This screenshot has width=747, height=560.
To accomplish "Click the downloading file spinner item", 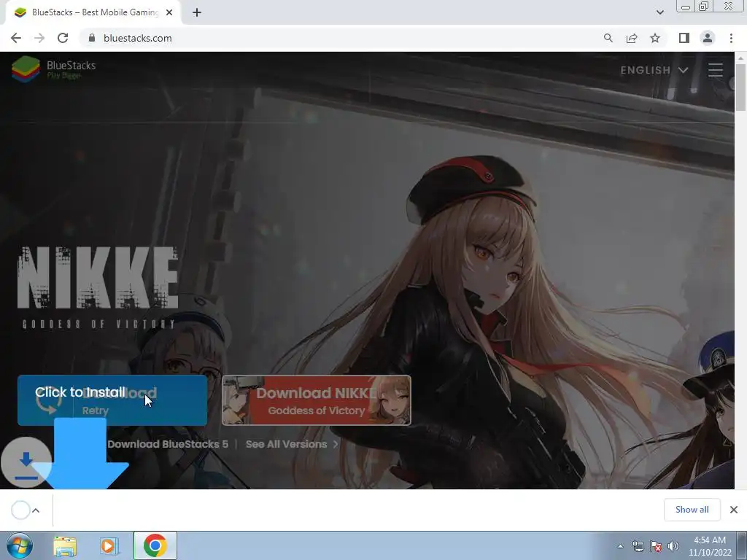I will (20, 510).
